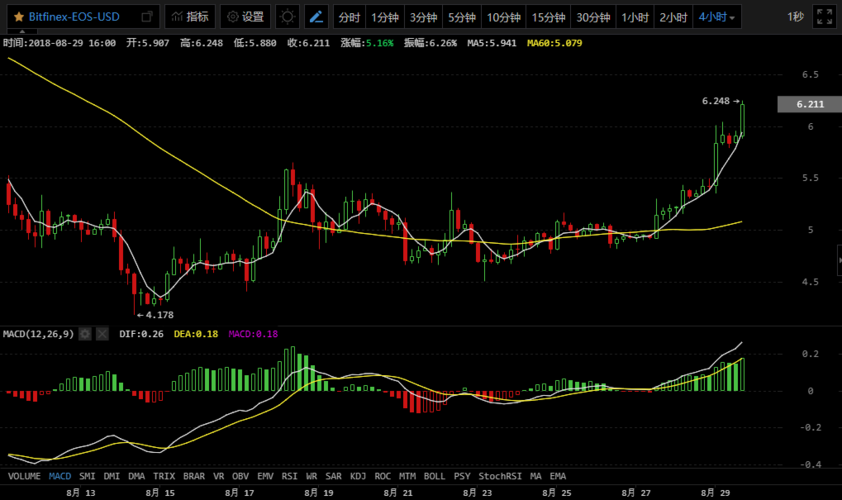Enter fullscreen with the expand icon
This screenshot has height=500, width=842.
824,17
